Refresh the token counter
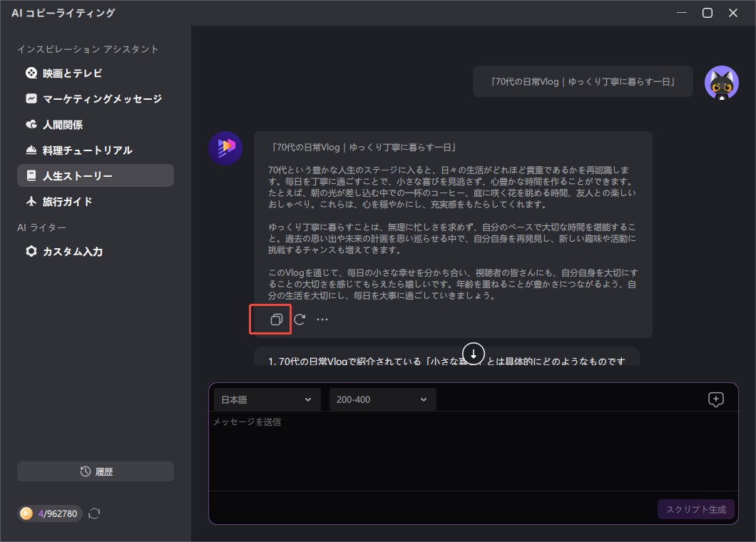 click(x=93, y=513)
